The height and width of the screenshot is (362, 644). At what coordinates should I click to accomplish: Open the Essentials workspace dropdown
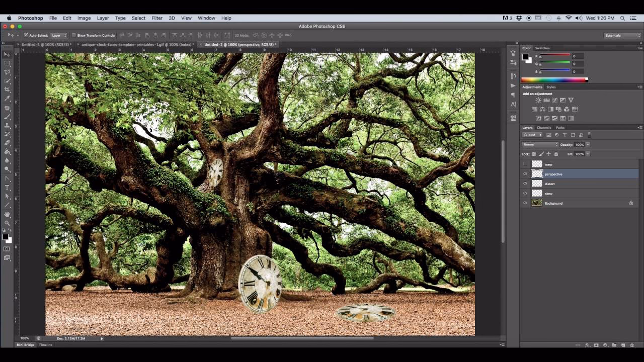click(x=622, y=35)
